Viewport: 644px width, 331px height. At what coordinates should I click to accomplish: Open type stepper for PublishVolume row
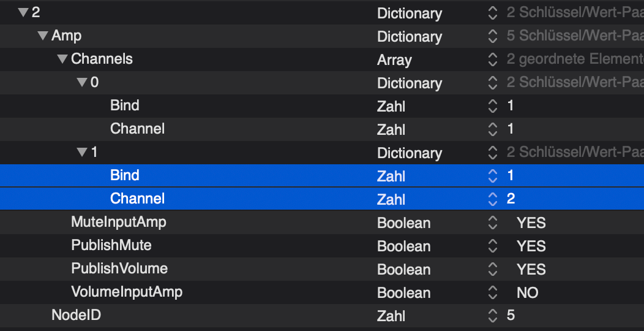tap(492, 270)
